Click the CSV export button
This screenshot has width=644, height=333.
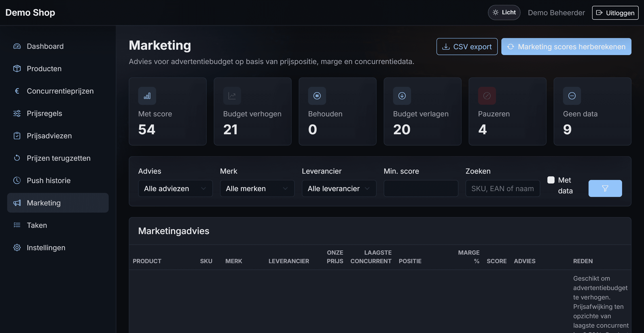point(467,47)
